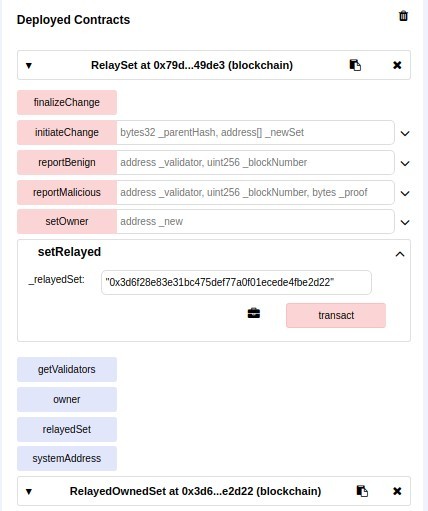The image size is (428, 511).
Task: Call the relayedSet getter button
Action: 67,429
